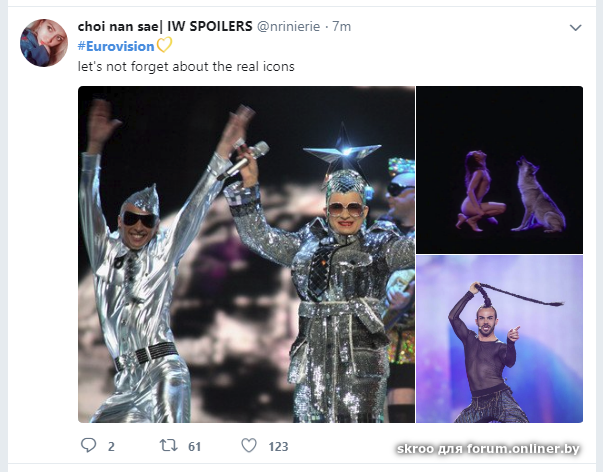Click the yellow heart emoji
The width and height of the screenshot is (603, 472).
(x=165, y=45)
